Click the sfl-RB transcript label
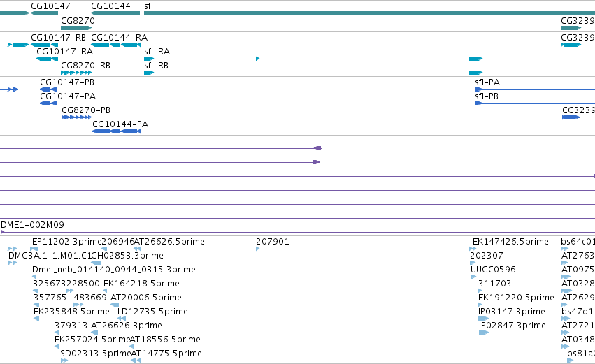 (157, 65)
